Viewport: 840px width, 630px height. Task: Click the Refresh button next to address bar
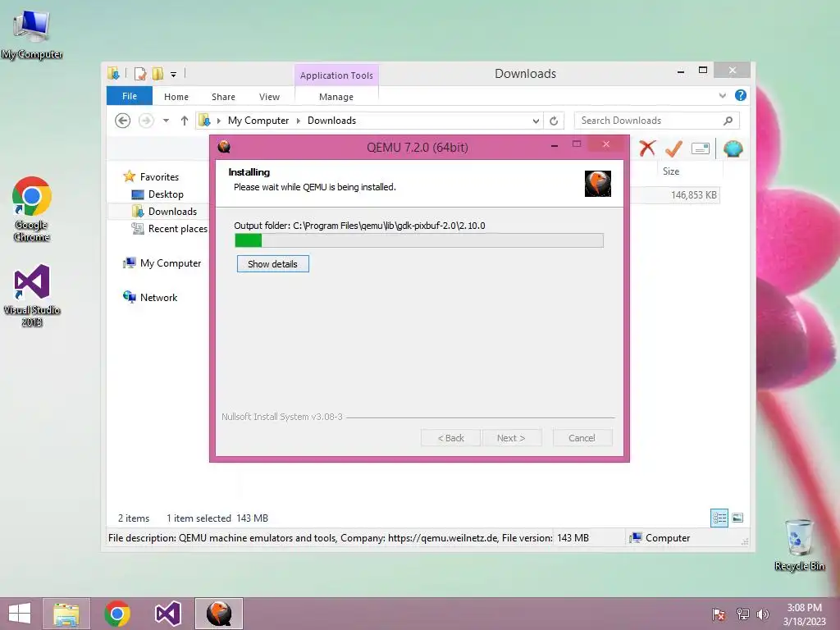click(554, 121)
